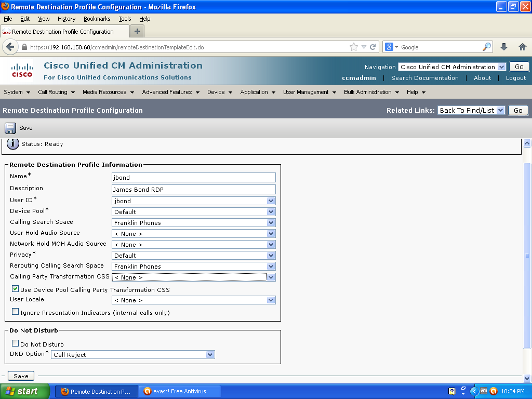This screenshot has width=532, height=399.
Task: Enable Ignore Presentation Indicators checkbox
Action: 15,312
